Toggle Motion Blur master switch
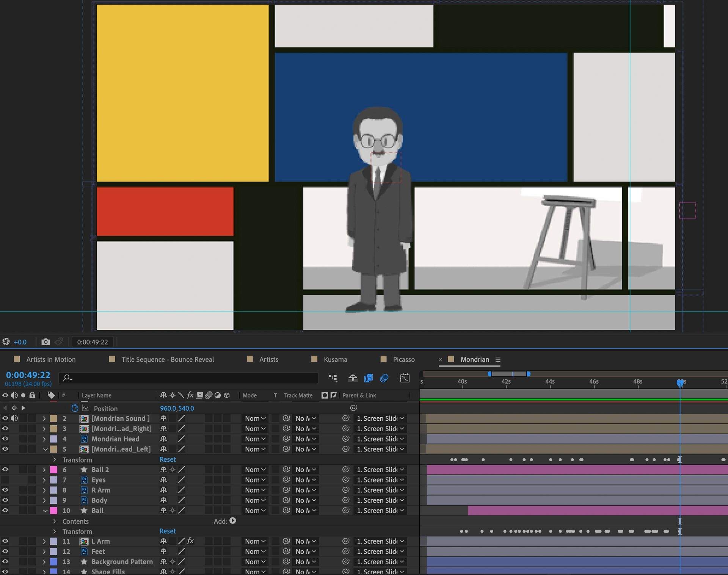The image size is (728, 575). tap(384, 378)
